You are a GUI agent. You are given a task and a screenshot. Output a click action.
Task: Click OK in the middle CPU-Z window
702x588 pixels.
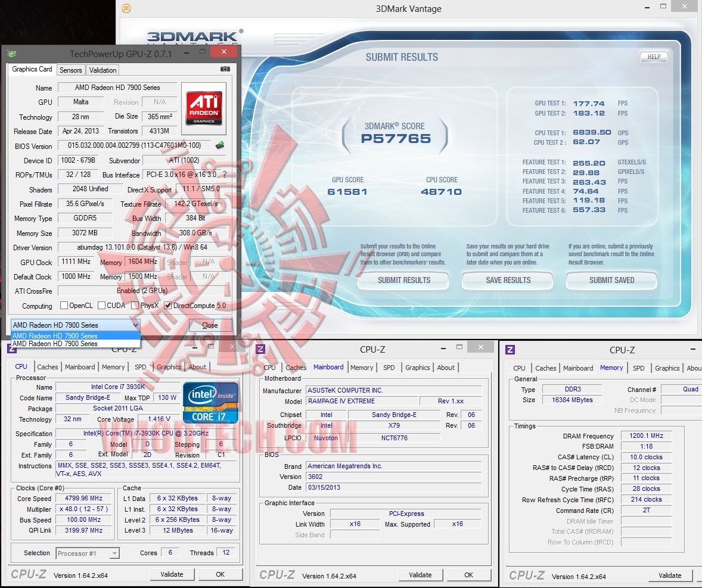click(469, 574)
